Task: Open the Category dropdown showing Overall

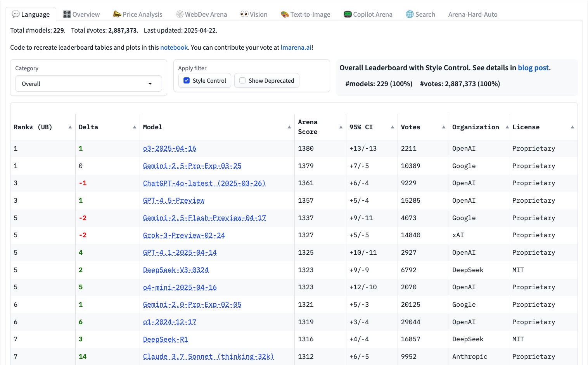Action: pos(88,83)
